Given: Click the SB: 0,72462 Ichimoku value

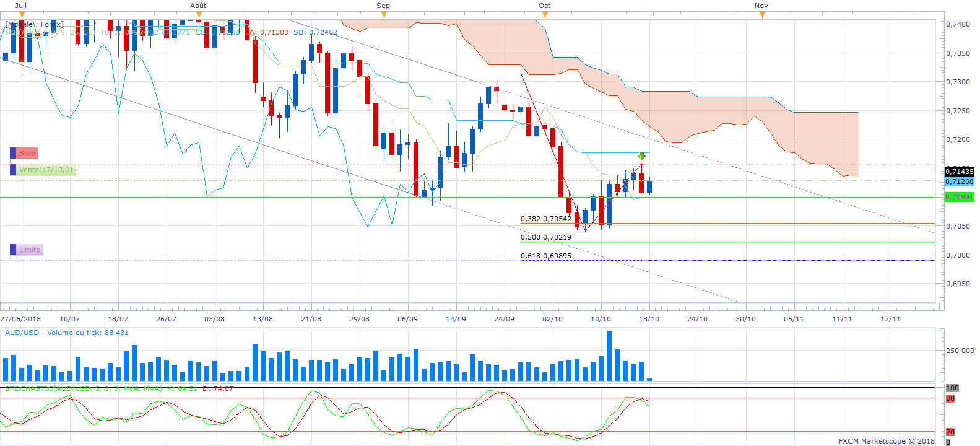Looking at the screenshot, I should point(316,32).
